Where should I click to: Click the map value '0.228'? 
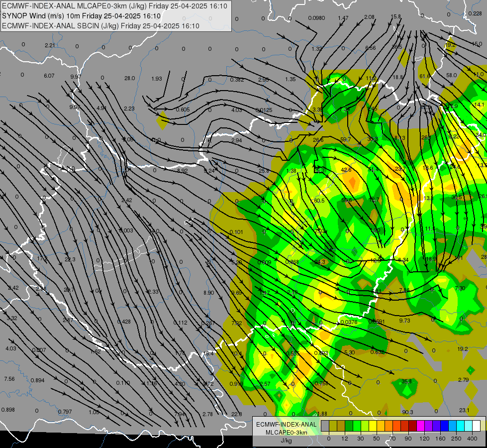coord(475,13)
